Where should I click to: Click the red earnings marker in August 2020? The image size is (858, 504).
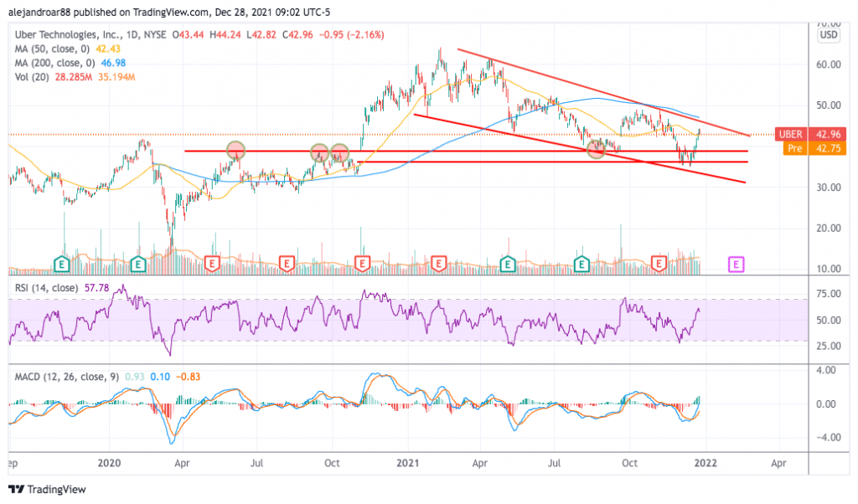click(x=287, y=265)
